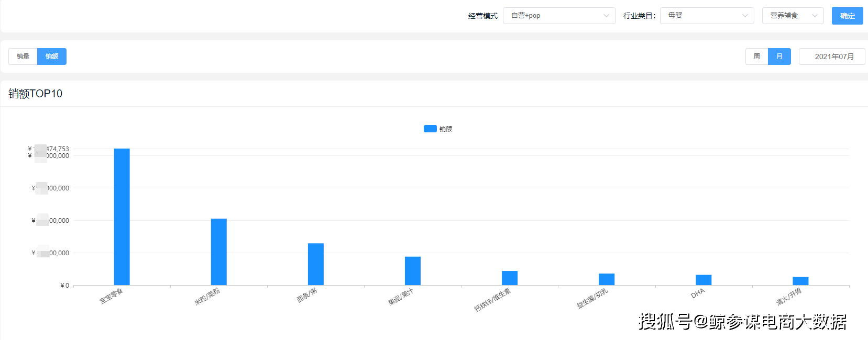The height and width of the screenshot is (340, 868).
Task: Click the ¥0 y-axis label
Action: pos(65,286)
